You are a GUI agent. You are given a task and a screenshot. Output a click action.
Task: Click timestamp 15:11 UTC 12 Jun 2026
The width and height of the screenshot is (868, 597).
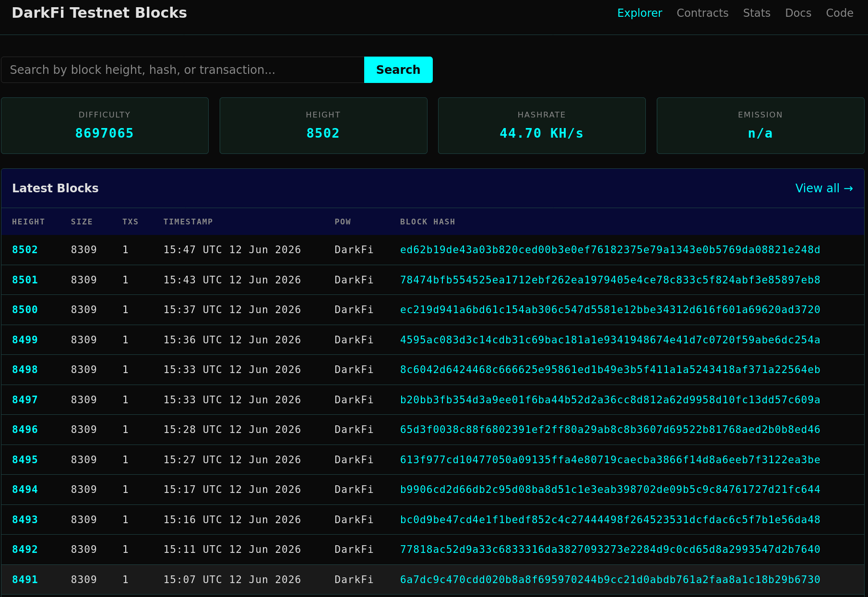pyautogui.click(x=232, y=550)
